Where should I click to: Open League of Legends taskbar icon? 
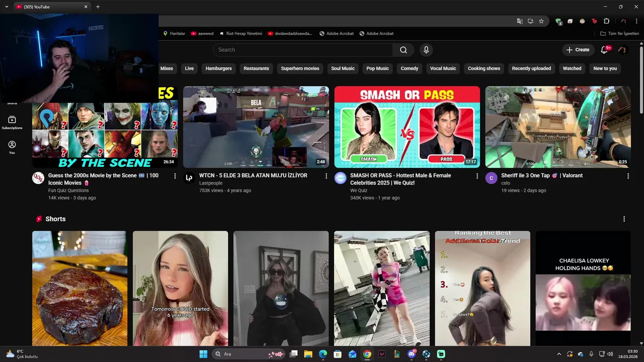coord(396,354)
